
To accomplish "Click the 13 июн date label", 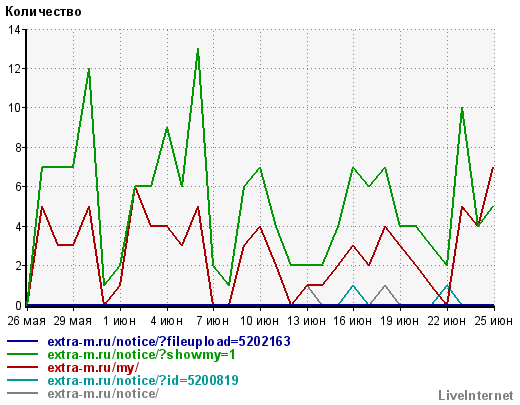I will click(306, 321).
